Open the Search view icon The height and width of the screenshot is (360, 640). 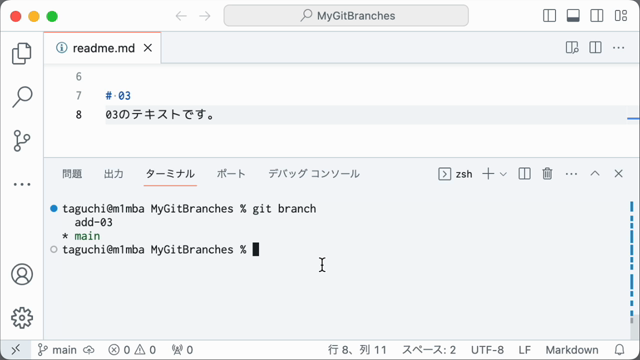22,97
